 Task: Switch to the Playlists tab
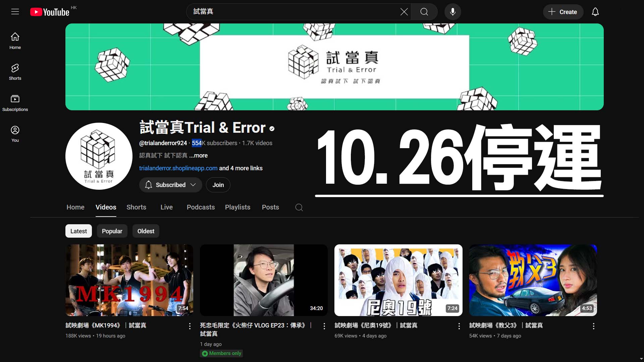click(237, 207)
